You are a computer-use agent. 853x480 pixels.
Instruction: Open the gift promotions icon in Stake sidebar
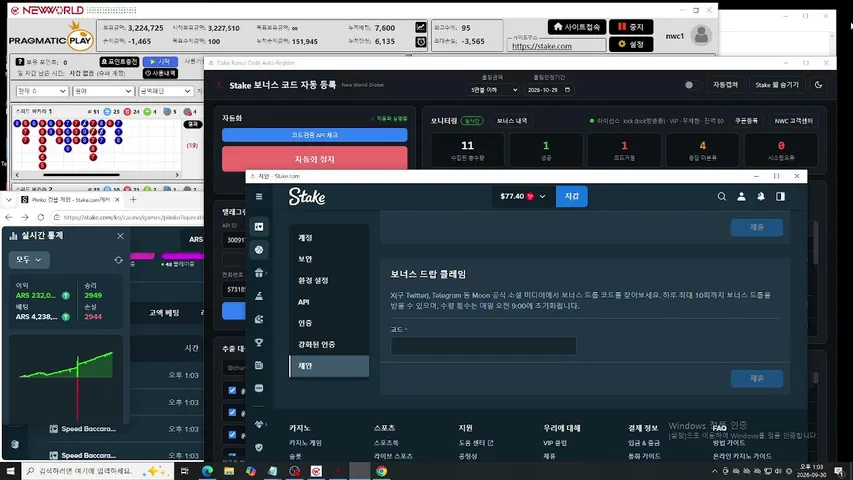point(259,273)
